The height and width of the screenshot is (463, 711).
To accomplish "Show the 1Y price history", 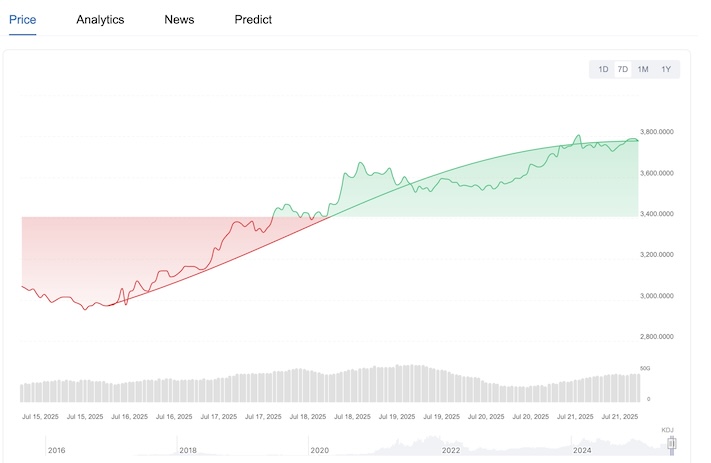I will point(665,69).
